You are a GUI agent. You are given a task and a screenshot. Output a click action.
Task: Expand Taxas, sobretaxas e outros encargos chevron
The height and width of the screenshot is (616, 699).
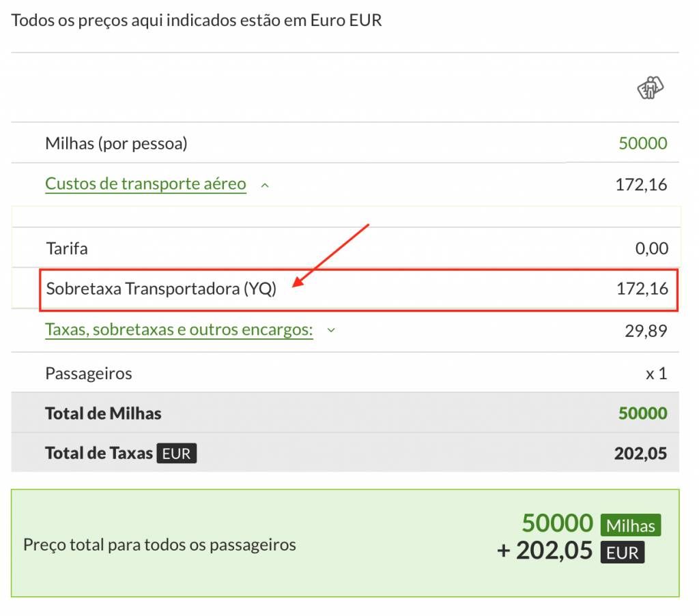(x=331, y=330)
